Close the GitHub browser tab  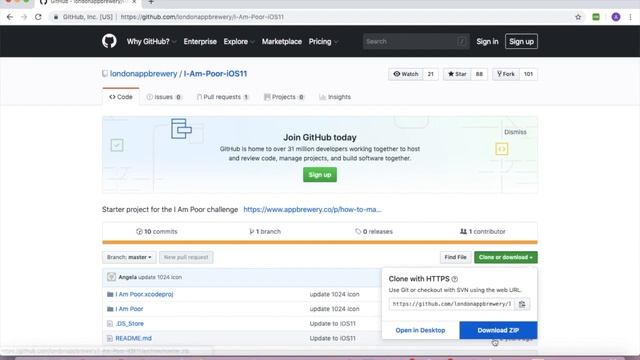pyautogui.click(x=134, y=2)
